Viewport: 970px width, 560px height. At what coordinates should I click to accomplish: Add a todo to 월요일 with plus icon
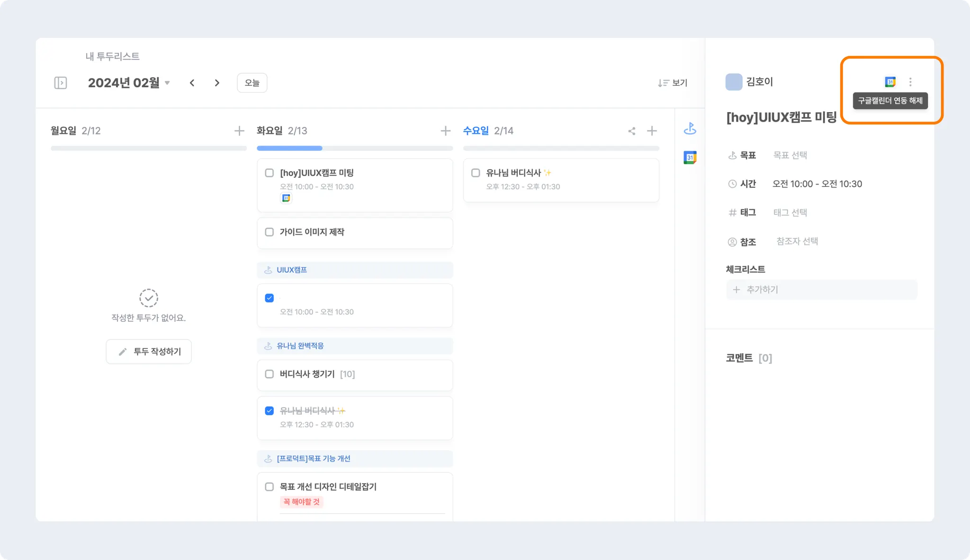[x=239, y=131]
